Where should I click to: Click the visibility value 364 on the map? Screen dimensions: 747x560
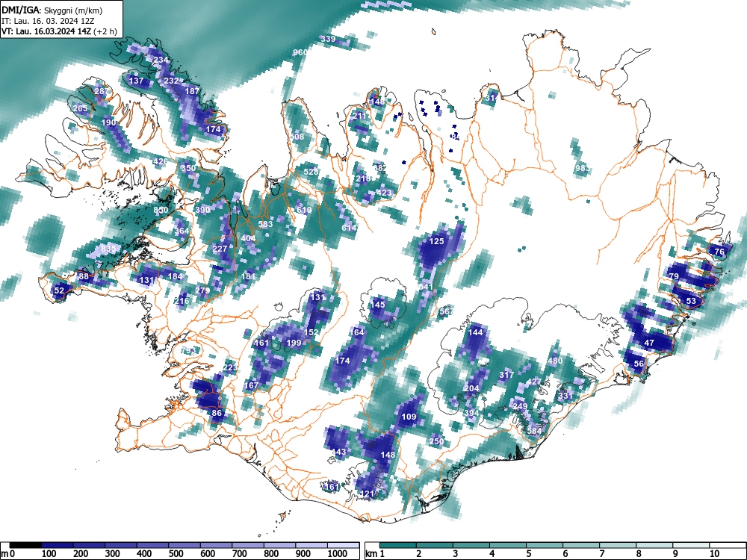182,231
